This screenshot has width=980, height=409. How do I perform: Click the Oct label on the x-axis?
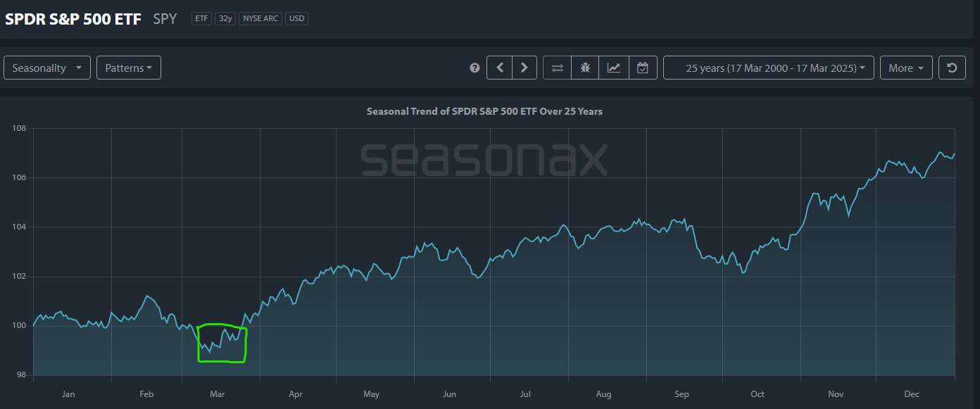757,394
